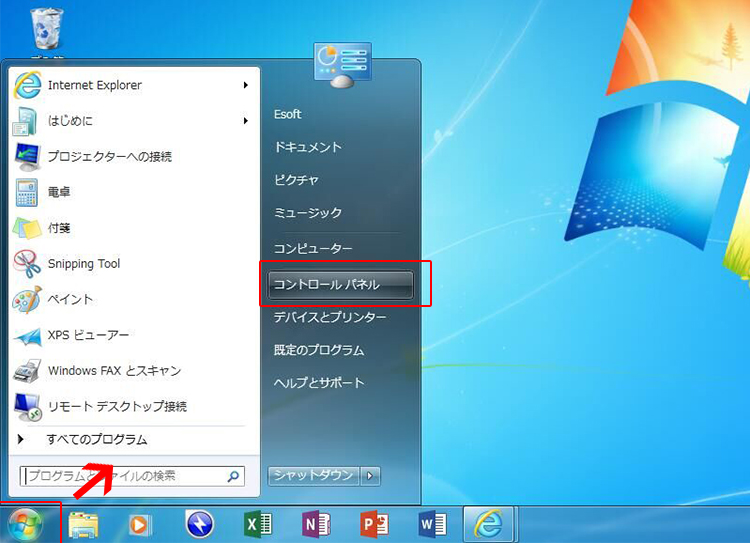Open Internet Explorer from the Start menu
750x543 pixels.
tap(132, 85)
